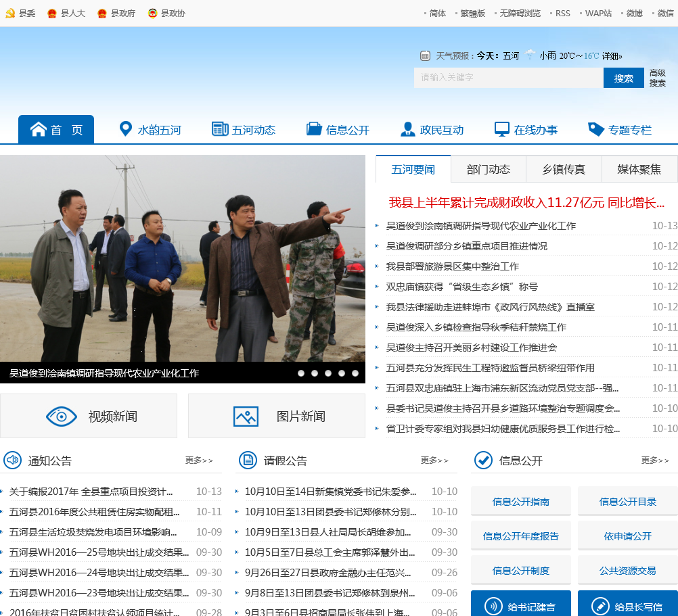The width and height of the screenshot is (678, 616).
Task: Open the 县人大 emblem icon
Action: (x=51, y=14)
